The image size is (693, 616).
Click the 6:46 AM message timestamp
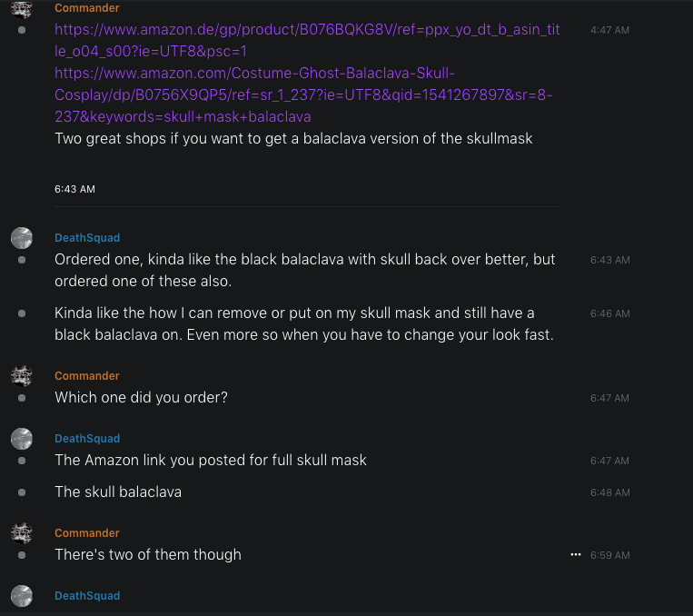click(609, 313)
